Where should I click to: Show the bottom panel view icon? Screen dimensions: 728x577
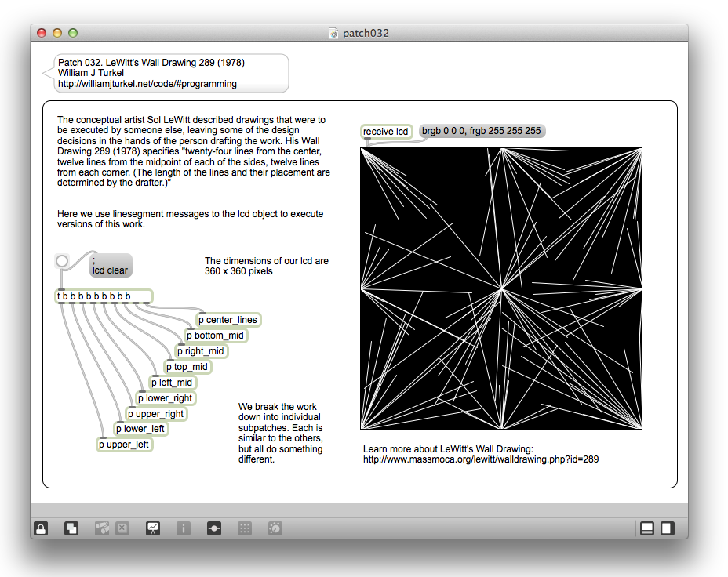[x=647, y=528]
